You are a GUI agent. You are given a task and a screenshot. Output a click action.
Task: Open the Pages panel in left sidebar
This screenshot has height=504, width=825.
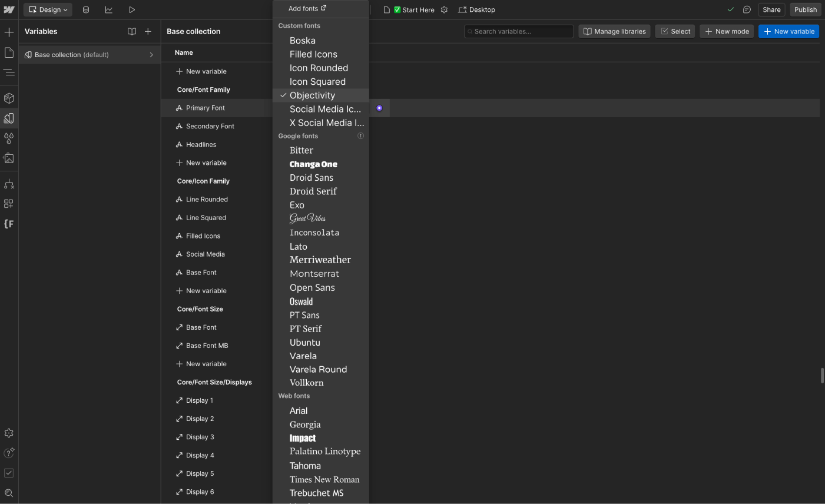pos(9,52)
